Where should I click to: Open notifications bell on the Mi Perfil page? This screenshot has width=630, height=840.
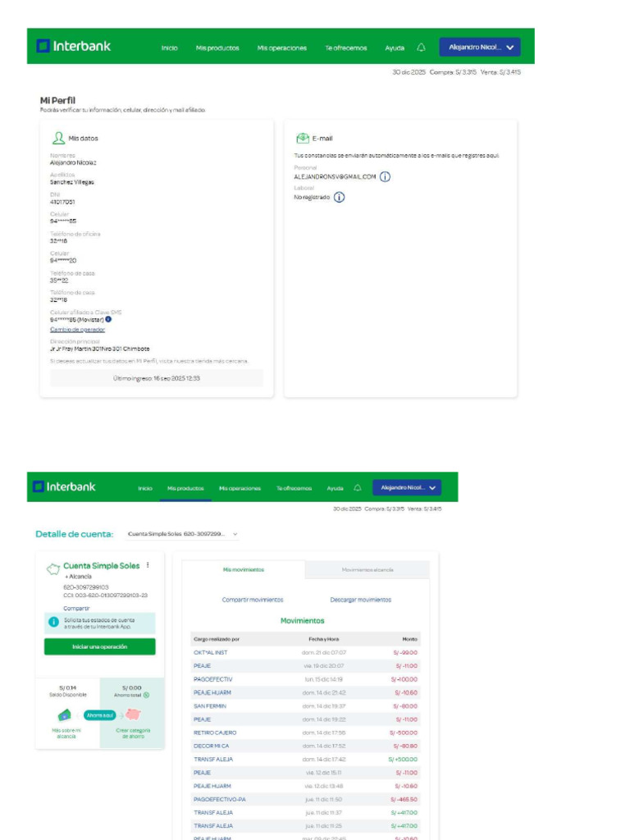[x=421, y=48]
